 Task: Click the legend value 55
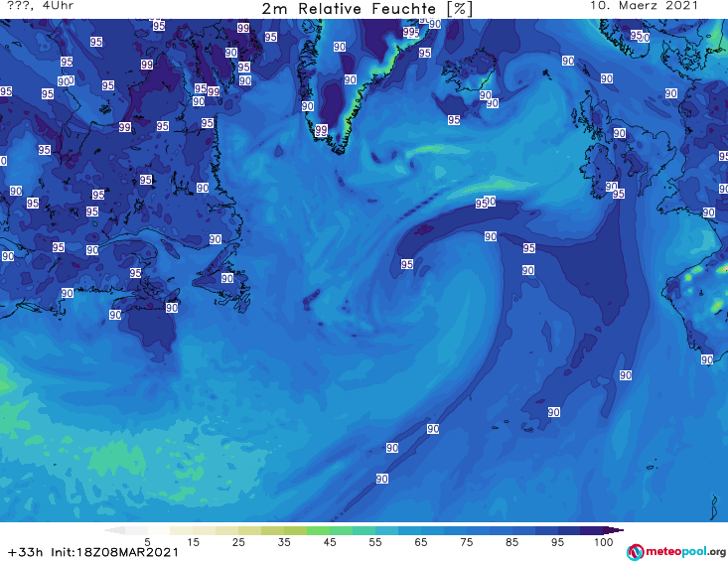[375, 542]
